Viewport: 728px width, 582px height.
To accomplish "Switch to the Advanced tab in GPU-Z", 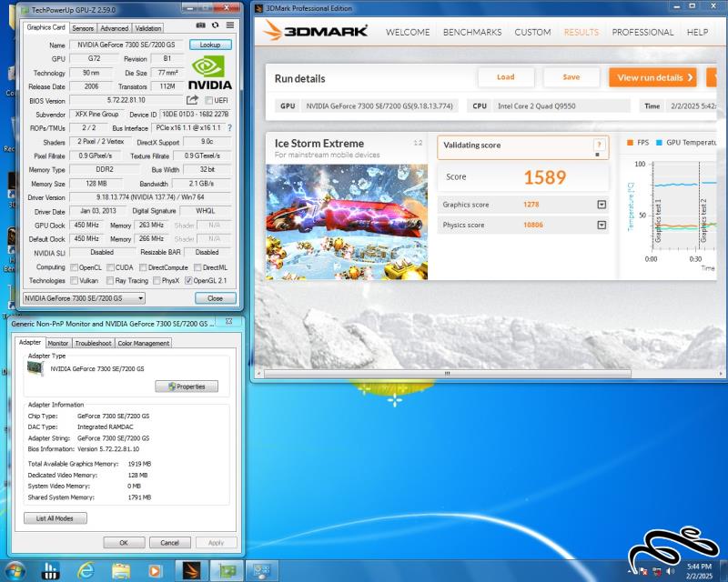I will pos(115,28).
